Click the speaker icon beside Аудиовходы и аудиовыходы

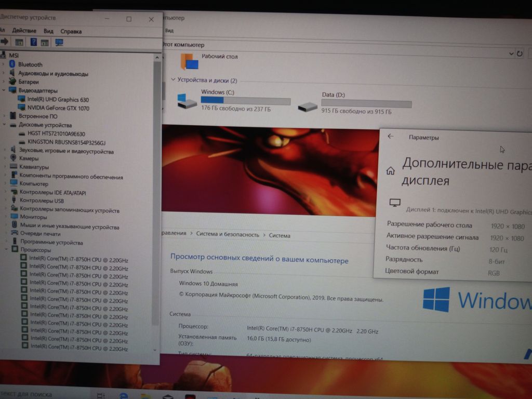12,73
